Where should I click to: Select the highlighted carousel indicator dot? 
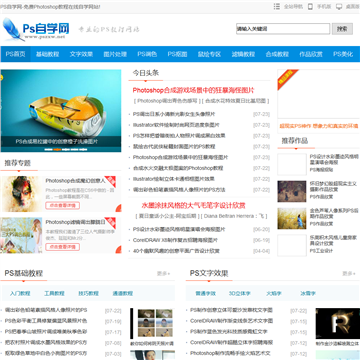coord(57,150)
